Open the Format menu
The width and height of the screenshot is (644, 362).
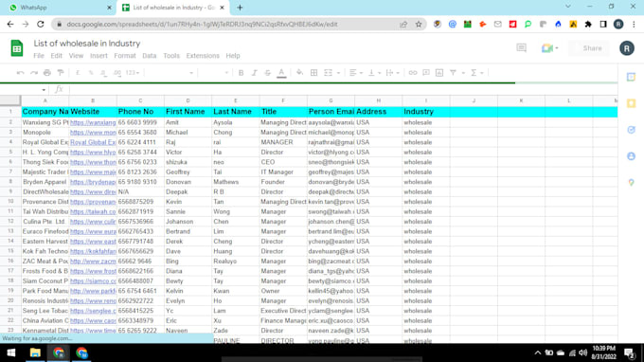tap(125, 56)
